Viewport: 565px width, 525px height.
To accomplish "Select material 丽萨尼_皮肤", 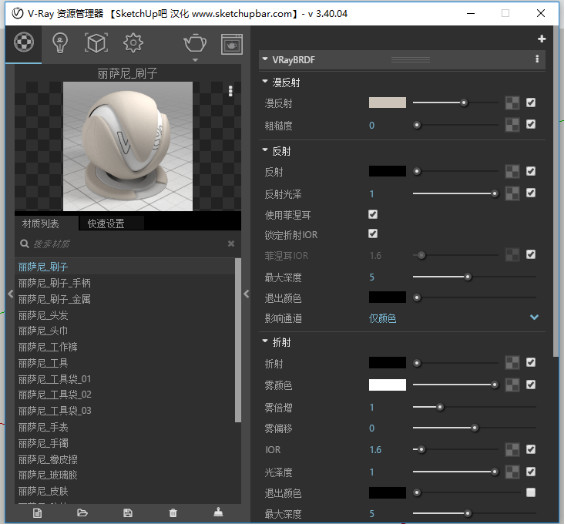I will click(x=43, y=491).
